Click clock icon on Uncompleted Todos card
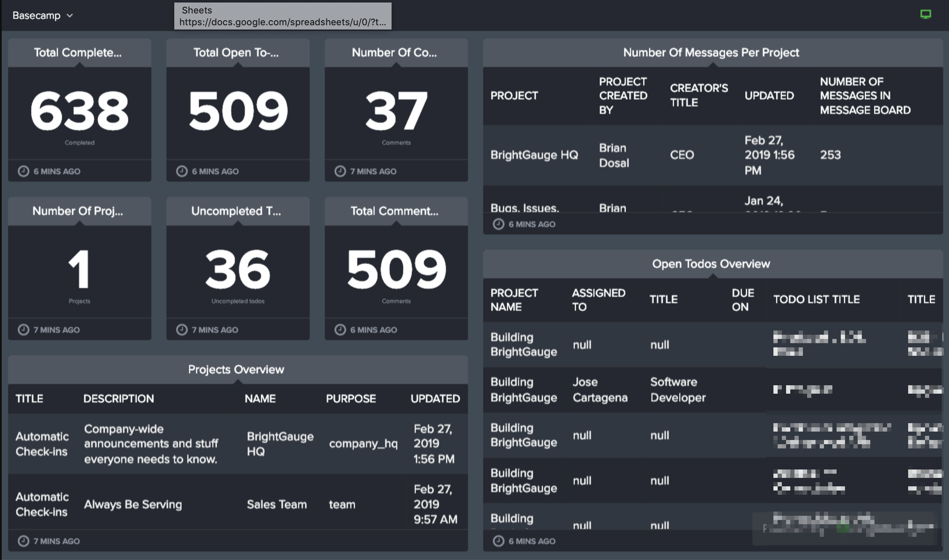The width and height of the screenshot is (949, 560). [182, 329]
